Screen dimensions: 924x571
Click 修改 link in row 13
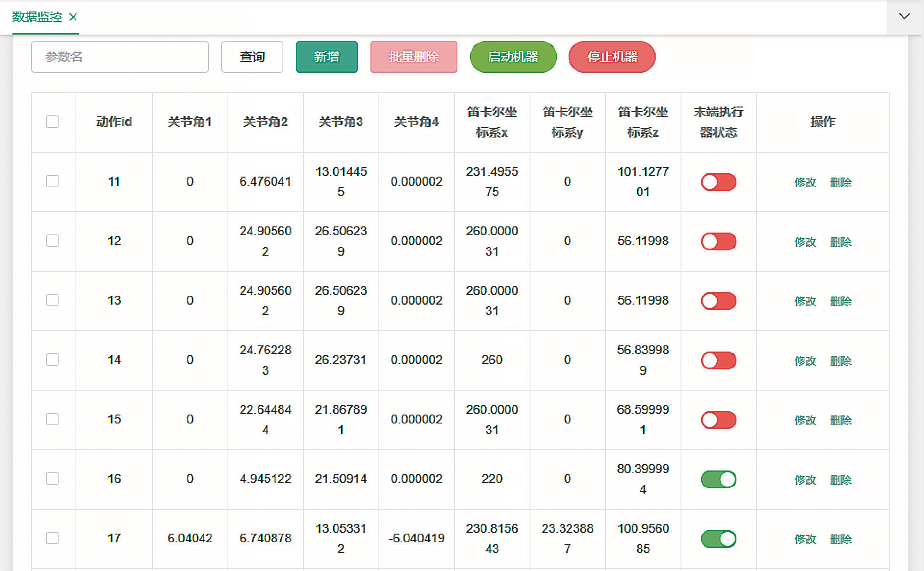pos(805,301)
